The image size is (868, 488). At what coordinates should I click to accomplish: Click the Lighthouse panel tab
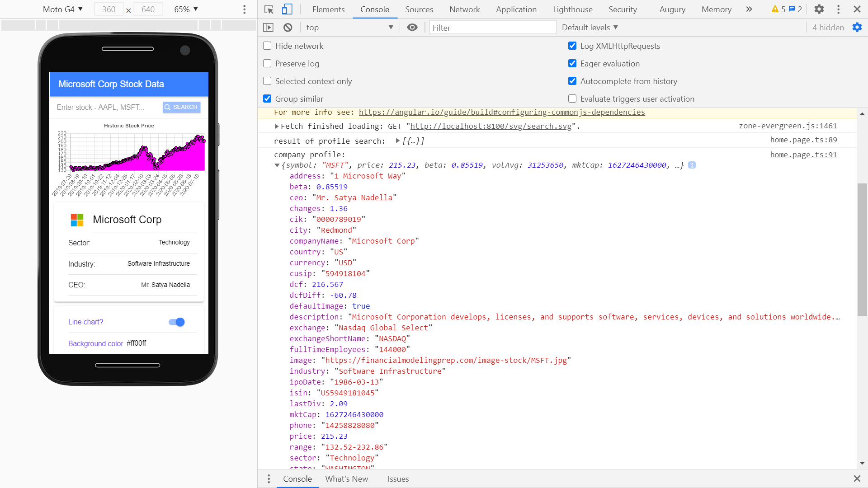[x=572, y=9]
